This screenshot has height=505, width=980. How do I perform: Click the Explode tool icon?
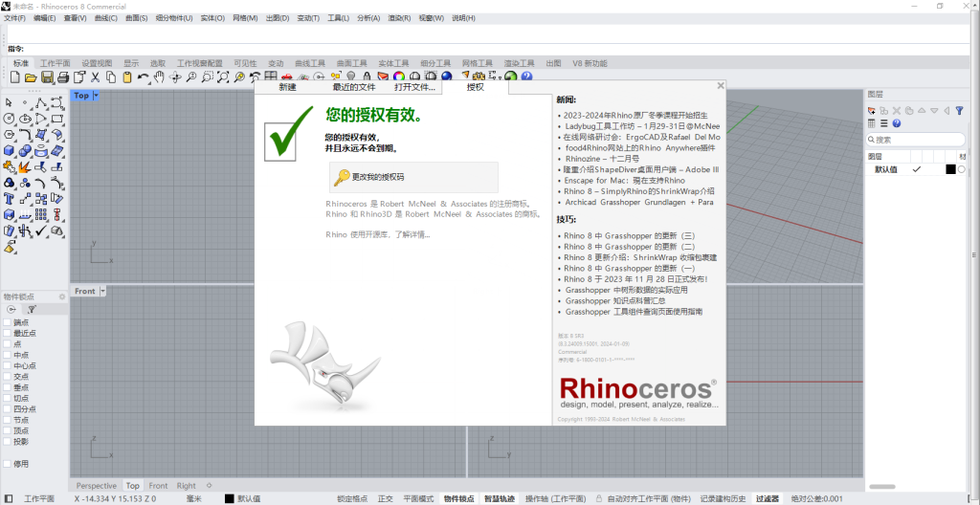point(26,168)
